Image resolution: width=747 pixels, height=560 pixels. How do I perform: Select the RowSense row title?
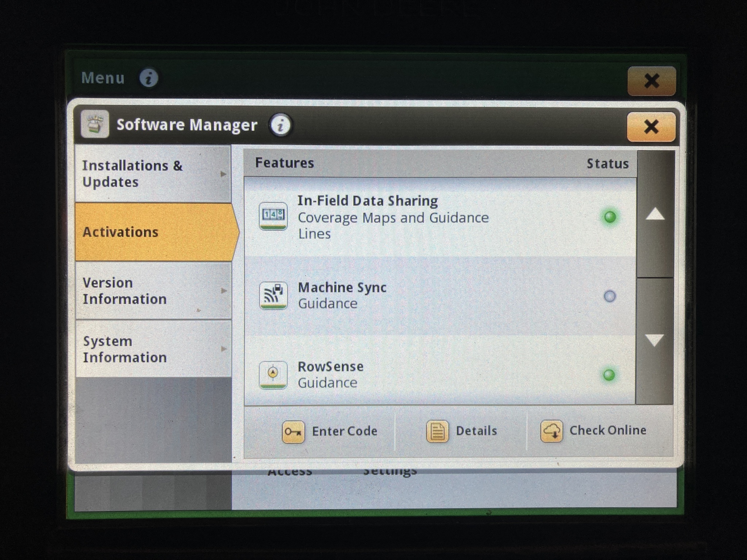(330, 366)
